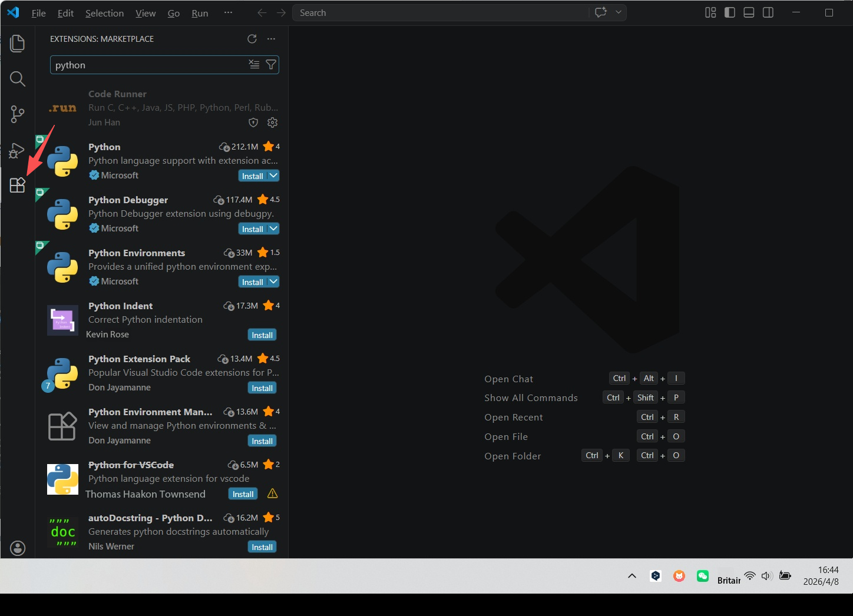Viewport: 853px width, 616px height.
Task: Expand Install dropdown for Python Environments
Action: click(x=273, y=281)
